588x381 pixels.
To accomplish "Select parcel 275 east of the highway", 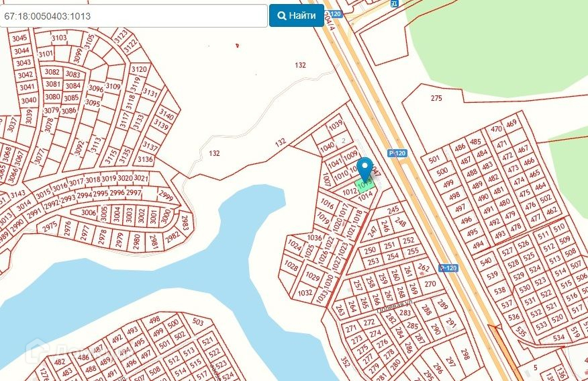I will pyautogui.click(x=436, y=98).
